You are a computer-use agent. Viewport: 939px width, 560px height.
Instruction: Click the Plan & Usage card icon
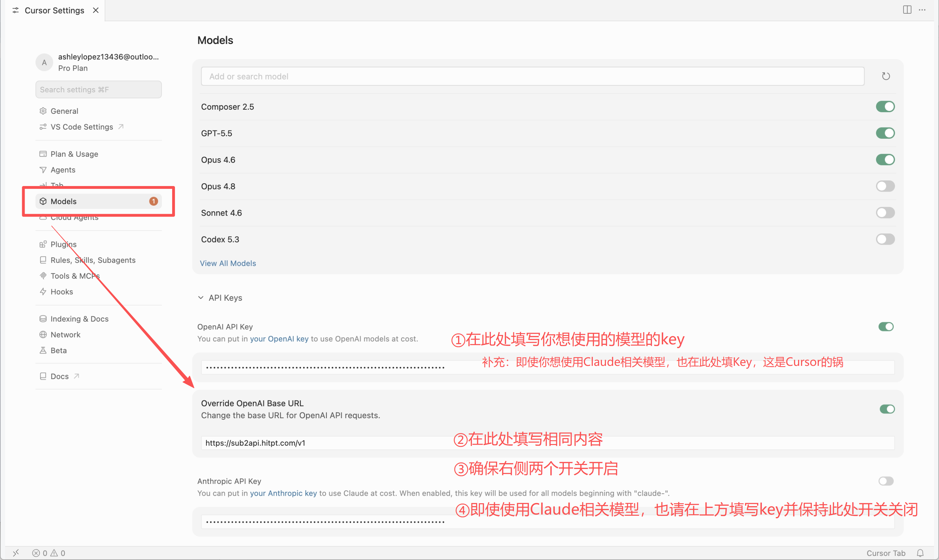(x=43, y=154)
